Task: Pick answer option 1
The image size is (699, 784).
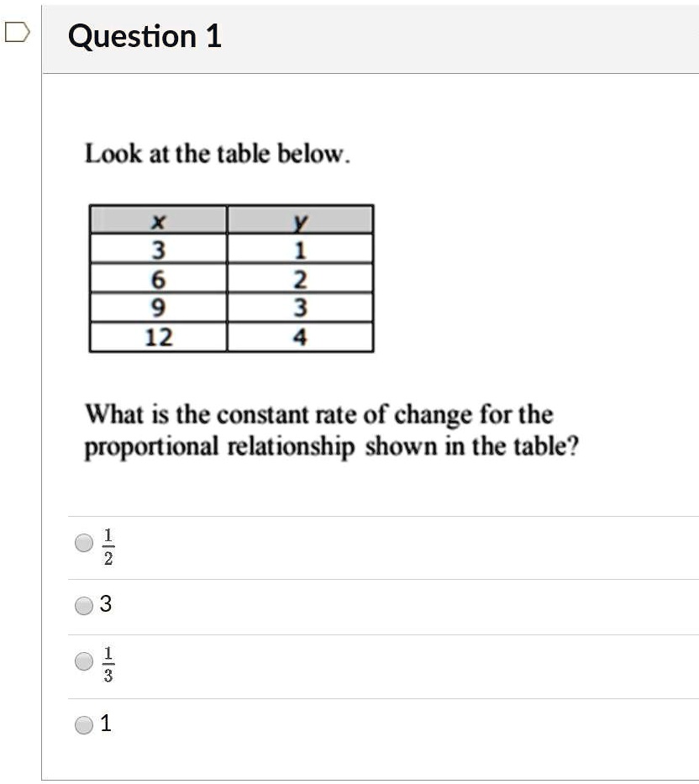Action: pyautogui.click(x=81, y=724)
